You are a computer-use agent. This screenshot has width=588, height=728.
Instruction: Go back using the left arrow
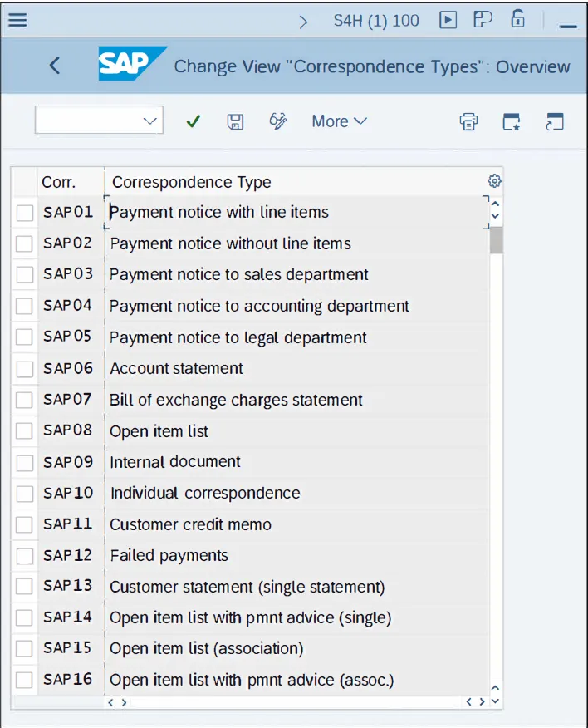pos(55,66)
